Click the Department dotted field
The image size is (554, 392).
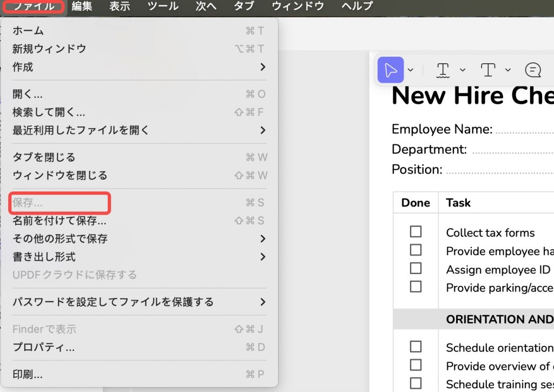[x=513, y=152]
